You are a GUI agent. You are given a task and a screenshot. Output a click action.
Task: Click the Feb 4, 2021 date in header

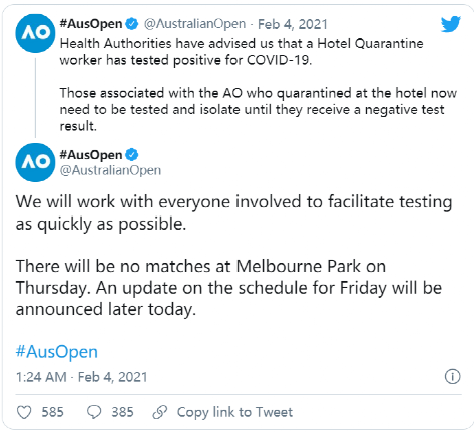(293, 24)
